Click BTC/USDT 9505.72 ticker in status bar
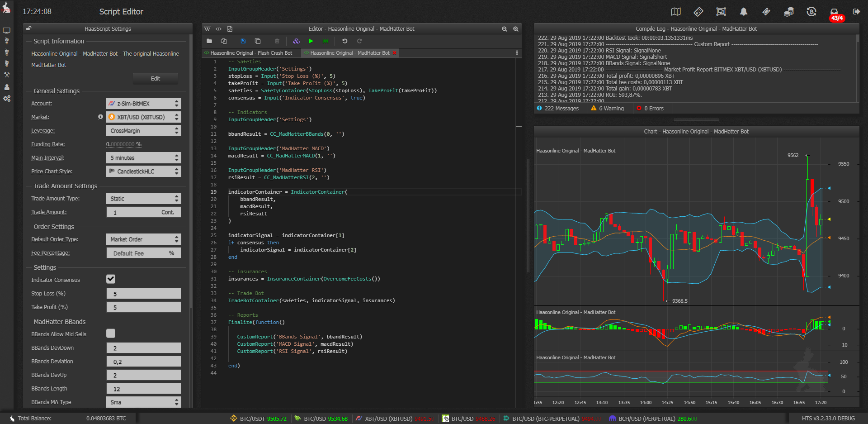The width and height of the screenshot is (868, 424). point(259,419)
